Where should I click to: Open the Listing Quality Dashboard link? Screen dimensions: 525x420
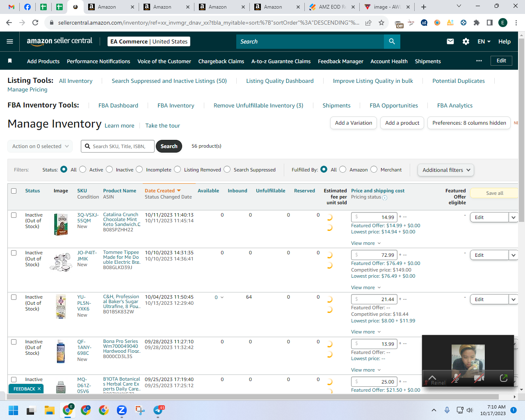[x=280, y=81]
